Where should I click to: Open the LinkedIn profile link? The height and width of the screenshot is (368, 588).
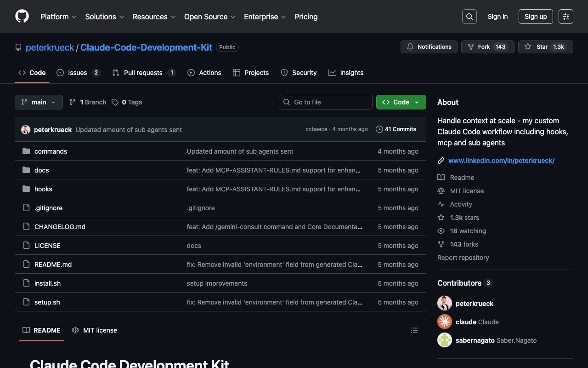[501, 161]
